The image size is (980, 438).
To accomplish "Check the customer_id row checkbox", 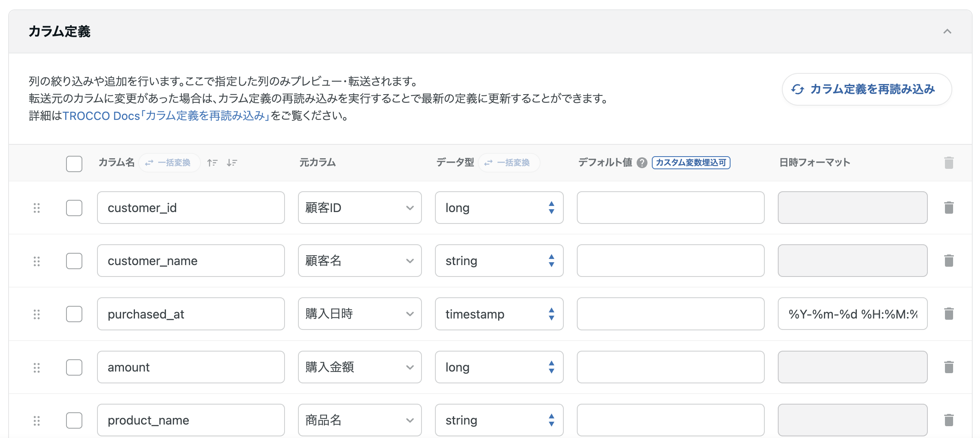I will [74, 208].
